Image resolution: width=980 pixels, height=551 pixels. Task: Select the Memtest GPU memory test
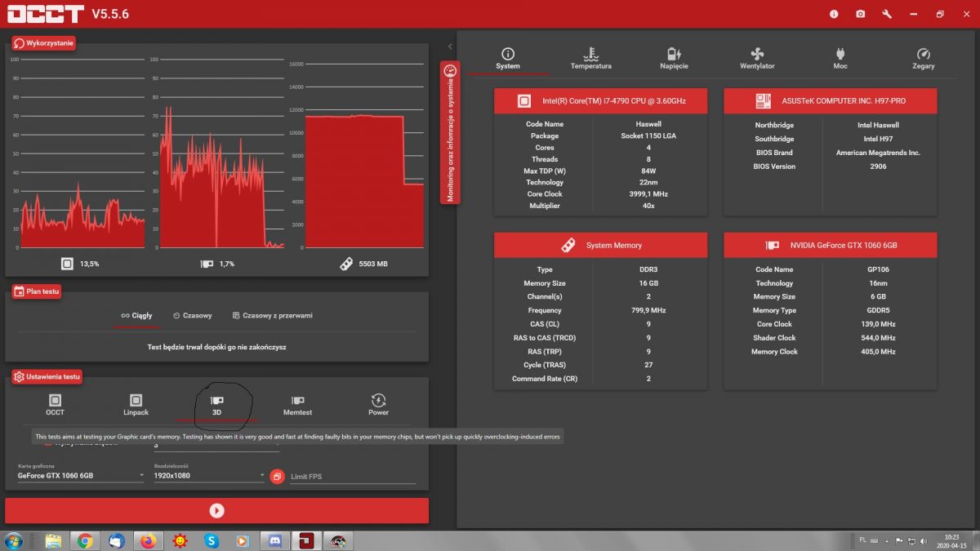point(297,405)
